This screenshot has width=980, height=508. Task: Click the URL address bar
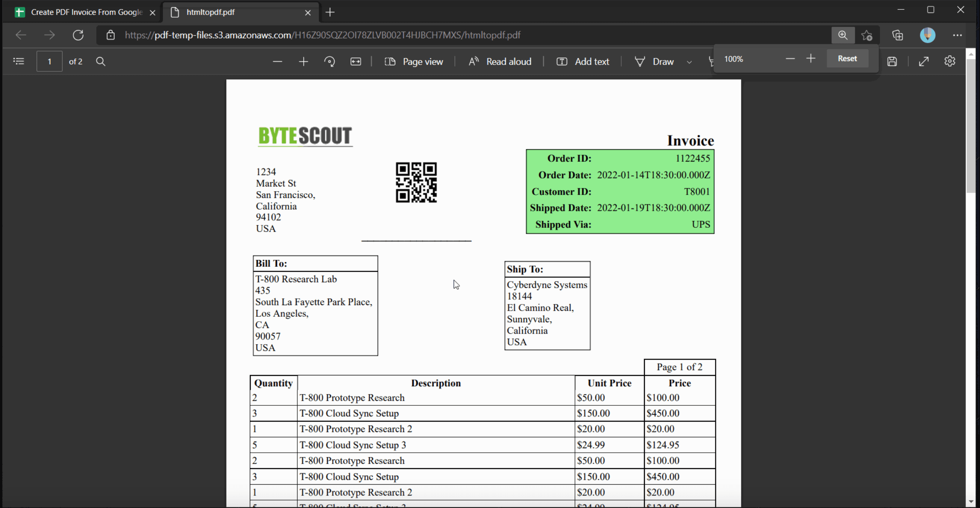pos(475,35)
